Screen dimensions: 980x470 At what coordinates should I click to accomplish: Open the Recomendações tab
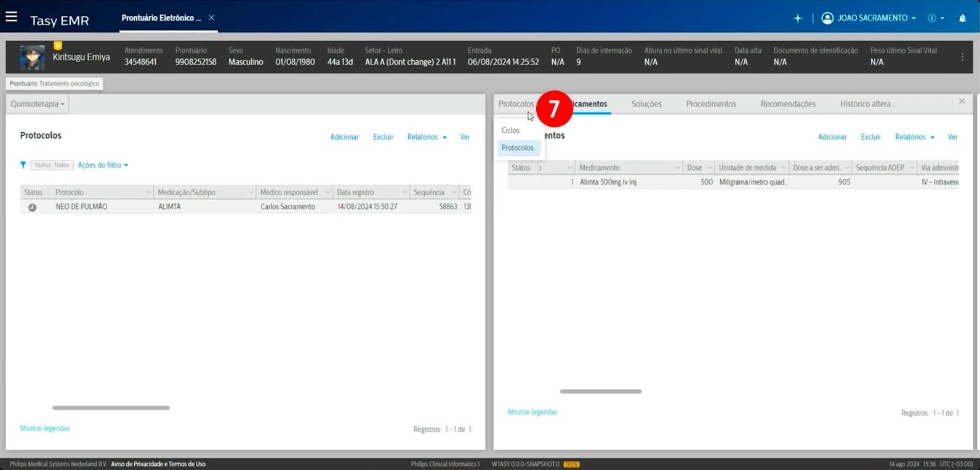tap(788, 104)
